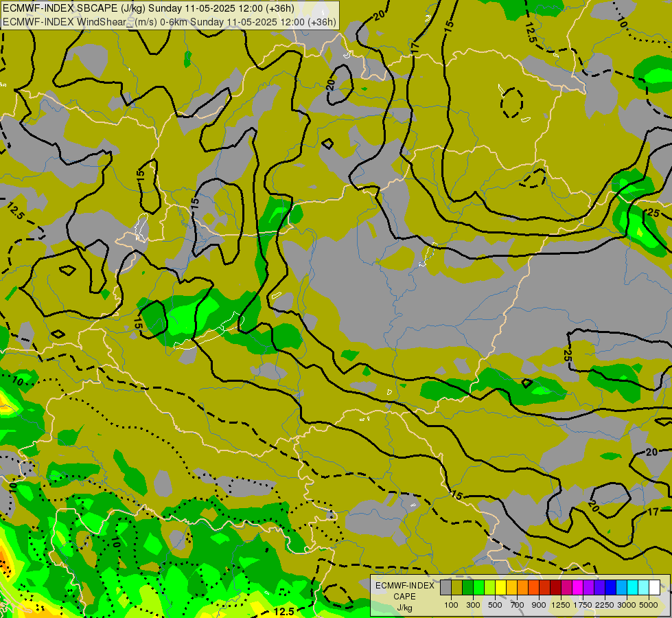Select the 1750 legend scale value

coord(583,605)
